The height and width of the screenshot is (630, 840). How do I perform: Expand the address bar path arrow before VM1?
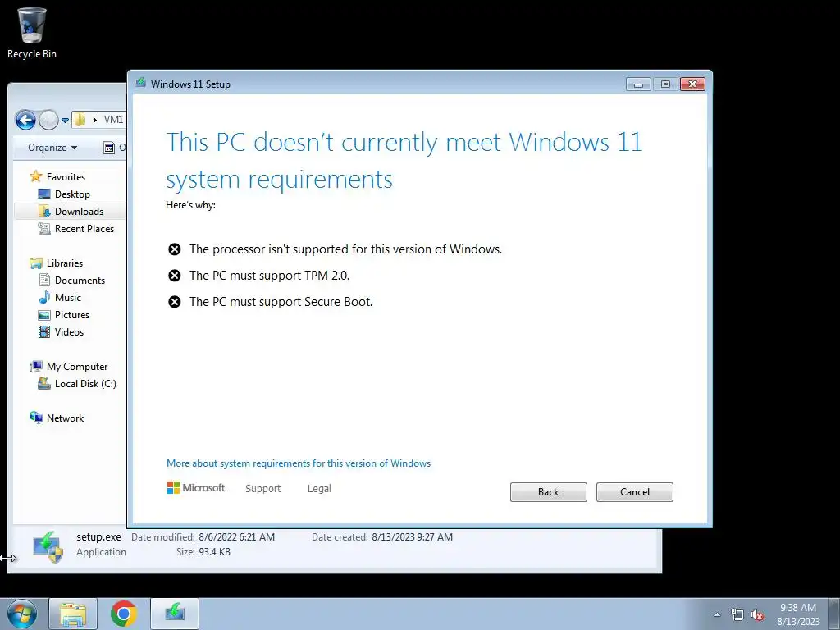pyautogui.click(x=95, y=120)
